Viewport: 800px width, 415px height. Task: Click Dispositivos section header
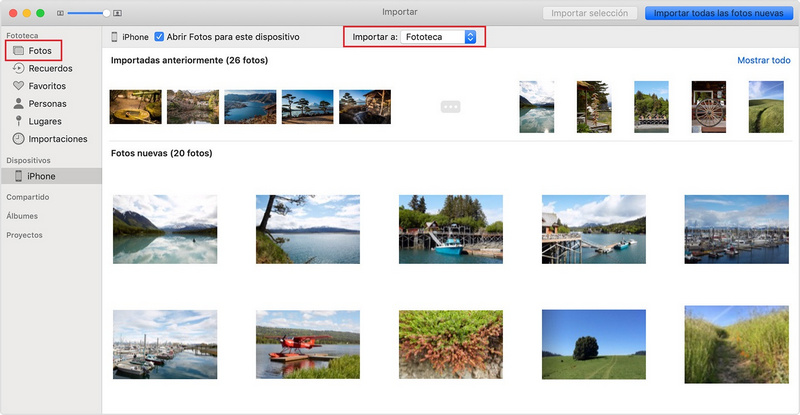point(28,160)
